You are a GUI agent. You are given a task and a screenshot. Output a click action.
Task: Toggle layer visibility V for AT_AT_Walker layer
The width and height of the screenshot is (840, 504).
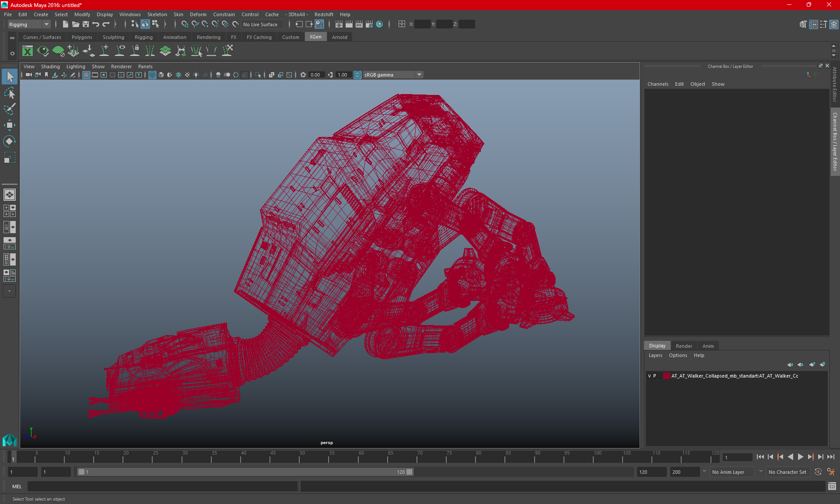point(649,376)
